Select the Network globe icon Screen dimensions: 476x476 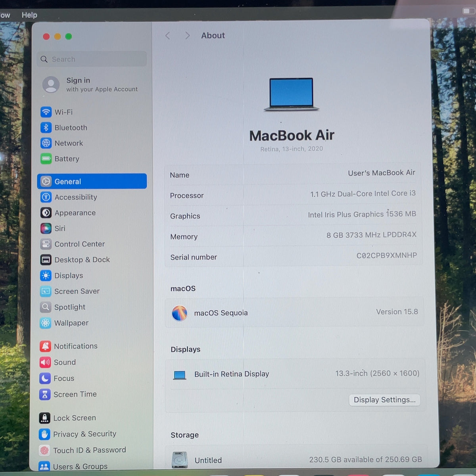(46, 143)
